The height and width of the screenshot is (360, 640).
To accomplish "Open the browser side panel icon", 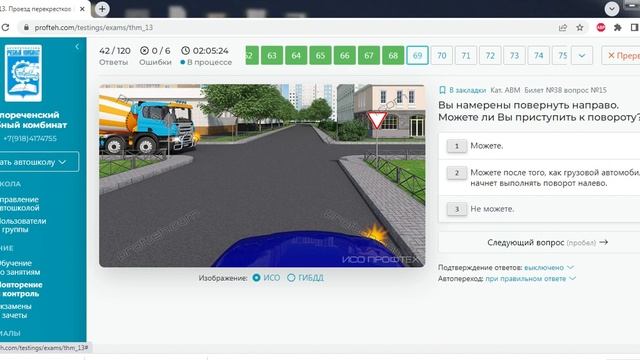I will [x=634, y=27].
